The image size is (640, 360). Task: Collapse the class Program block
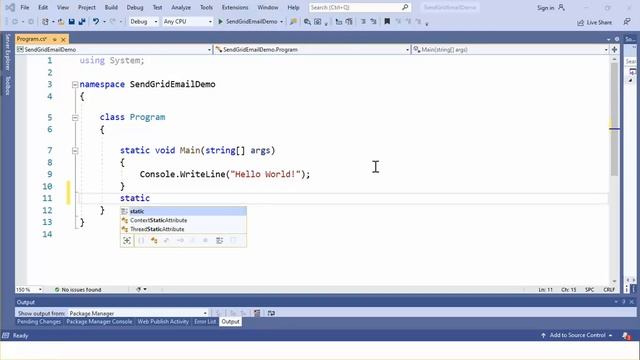click(75, 118)
